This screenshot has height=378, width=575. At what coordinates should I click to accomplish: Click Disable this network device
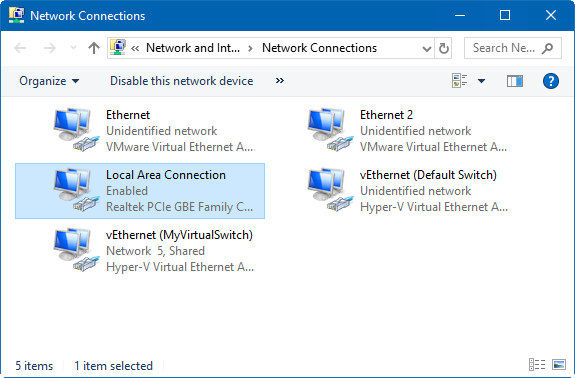[x=182, y=81]
